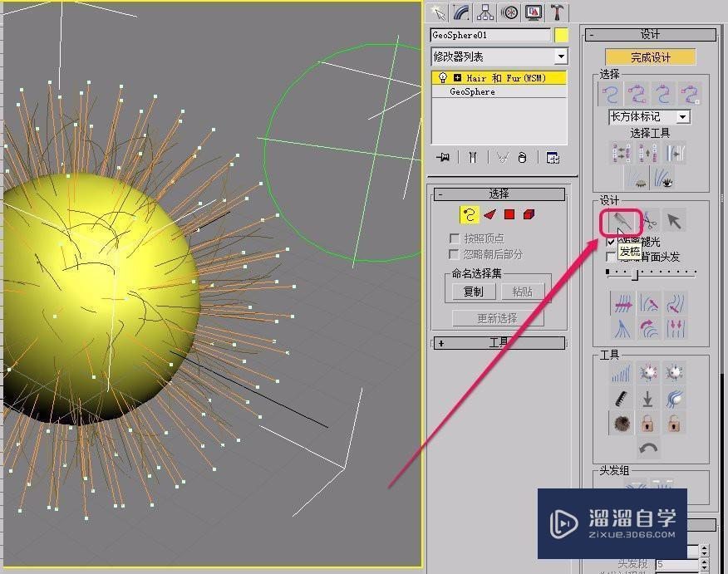
Task: Click the translate hair brush mode icon
Action: tap(622, 305)
